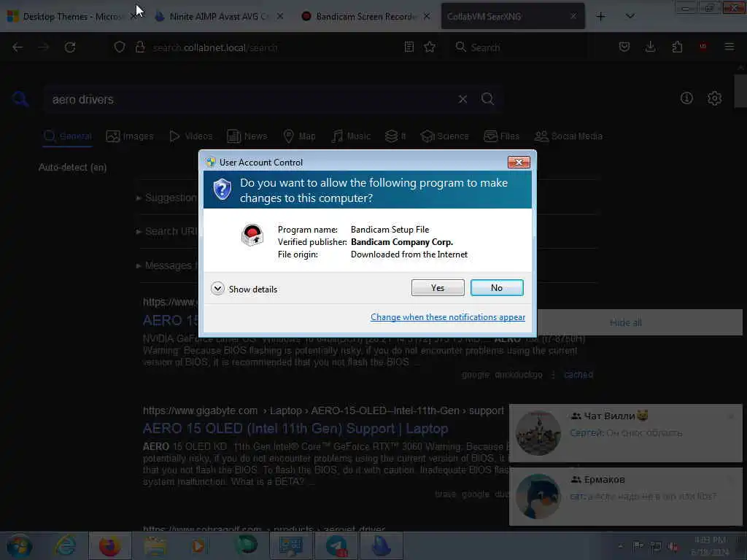Open 'Change when these notifications appear' link

448,317
